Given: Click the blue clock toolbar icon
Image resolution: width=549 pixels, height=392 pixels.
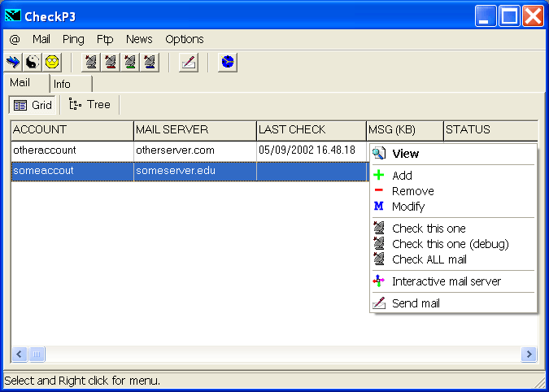Looking at the screenshot, I should point(228,63).
